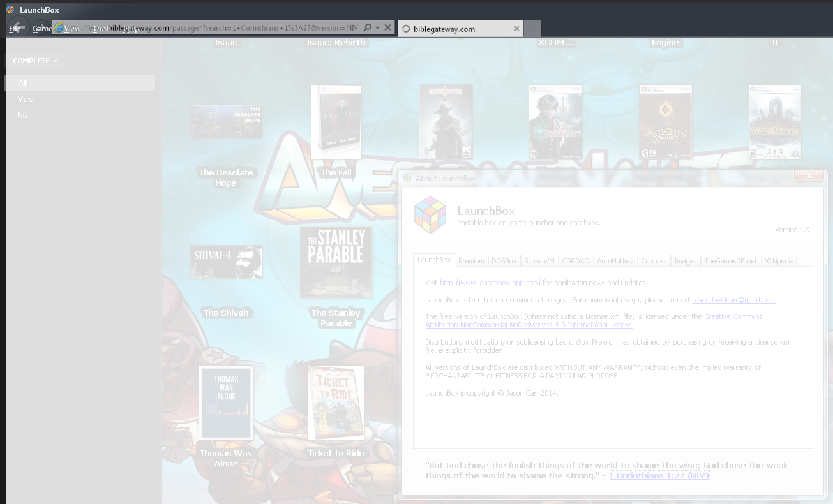Open the Creative Commons license link
Viewport: 833px width, 504px height.
pyautogui.click(x=594, y=321)
